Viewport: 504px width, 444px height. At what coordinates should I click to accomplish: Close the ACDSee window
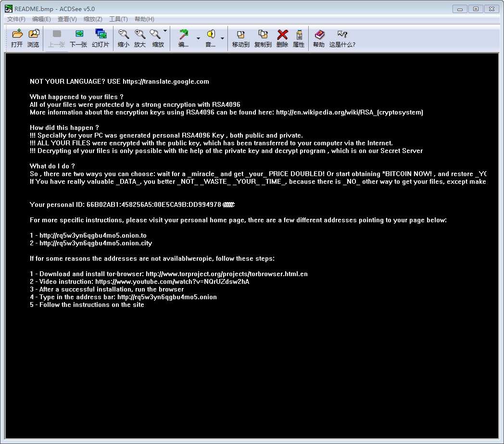(492, 9)
